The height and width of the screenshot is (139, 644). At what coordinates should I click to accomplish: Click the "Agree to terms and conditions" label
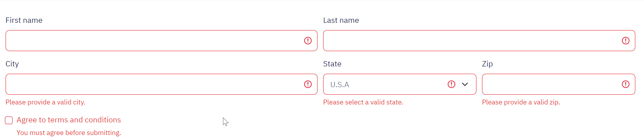(x=69, y=120)
